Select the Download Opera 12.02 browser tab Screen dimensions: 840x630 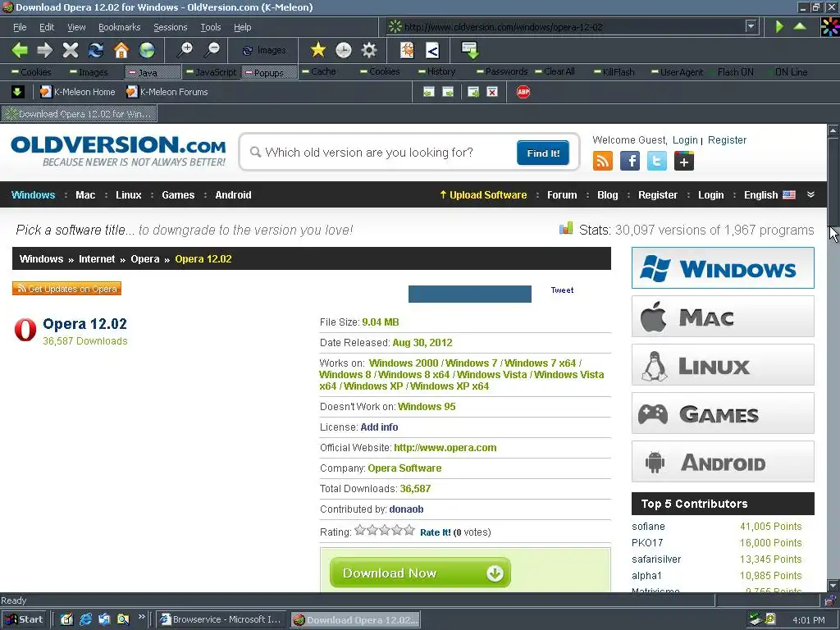point(80,113)
